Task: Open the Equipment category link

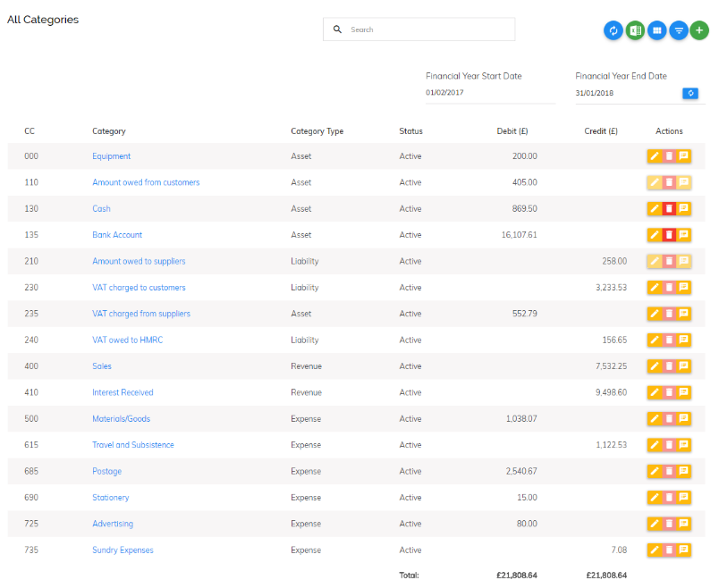Action: click(x=112, y=156)
